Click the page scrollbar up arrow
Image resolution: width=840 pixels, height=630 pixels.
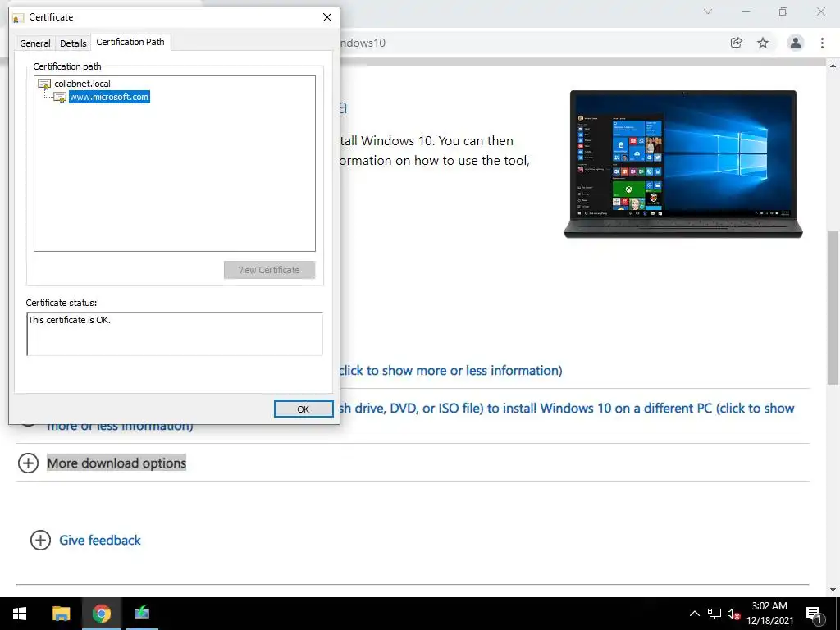(833, 66)
